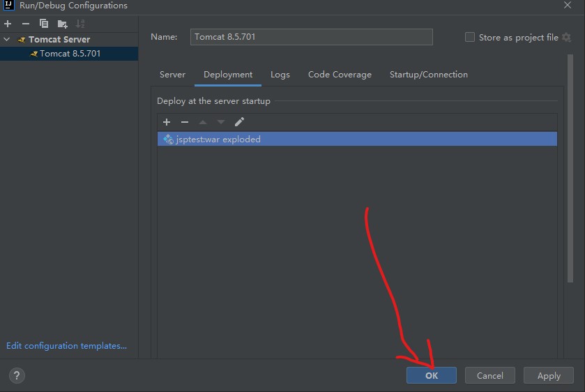
Task: Open the help question mark button
Action: (x=17, y=375)
